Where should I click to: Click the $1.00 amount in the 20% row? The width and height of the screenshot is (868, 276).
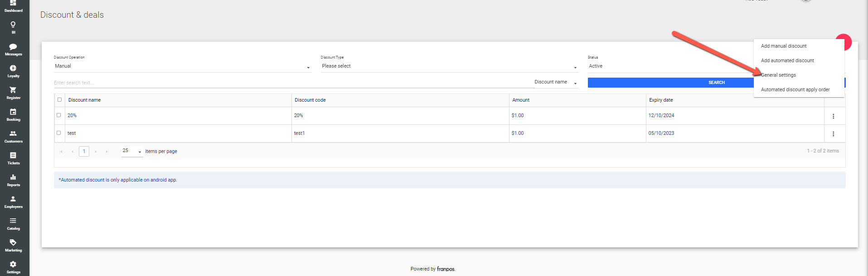point(518,116)
